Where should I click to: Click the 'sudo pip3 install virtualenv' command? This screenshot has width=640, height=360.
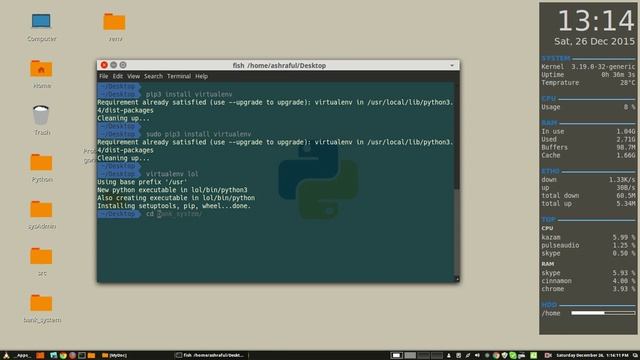point(198,134)
